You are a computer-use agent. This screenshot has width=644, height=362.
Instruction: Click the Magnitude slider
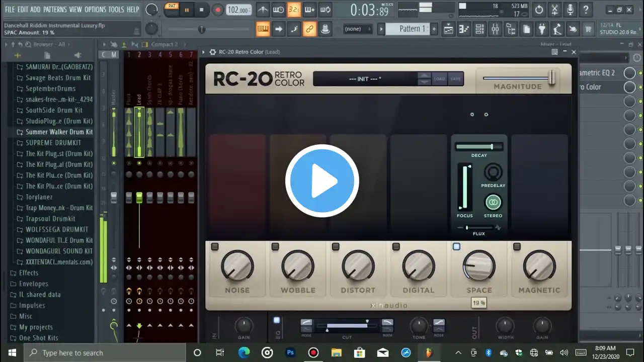click(518, 78)
